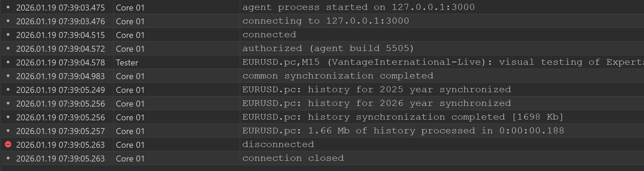This screenshot has height=171, width=644.
Task: Click the bullet icon on the 'common synchronization completed' row
Action: 8,76
